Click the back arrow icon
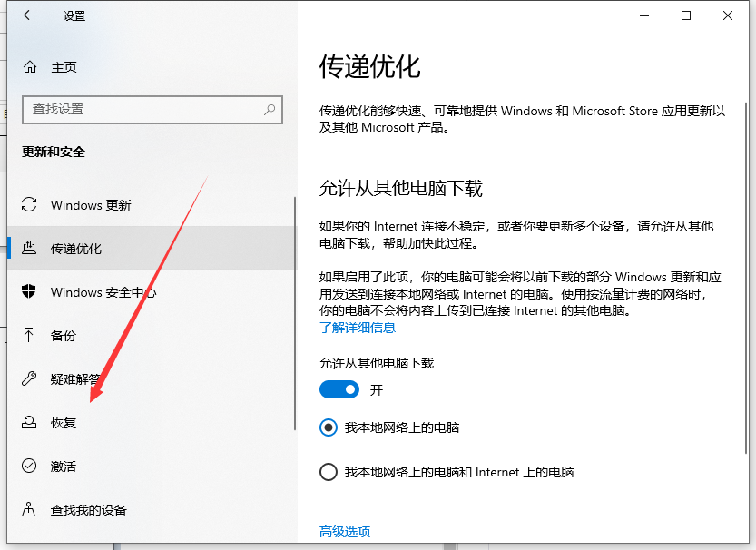Screen dimensions: 756x550 (x=29, y=15)
